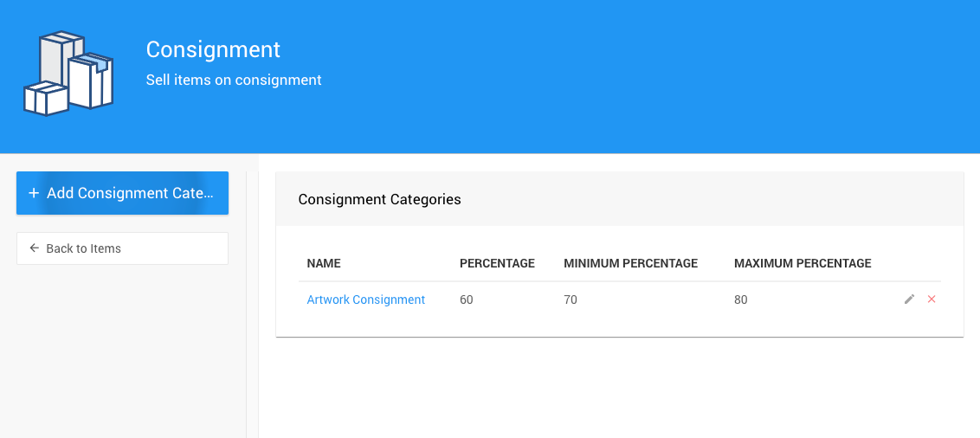Click the MAXIMUM PERCENTAGE column header
The width and height of the screenshot is (980, 438).
pos(803,263)
